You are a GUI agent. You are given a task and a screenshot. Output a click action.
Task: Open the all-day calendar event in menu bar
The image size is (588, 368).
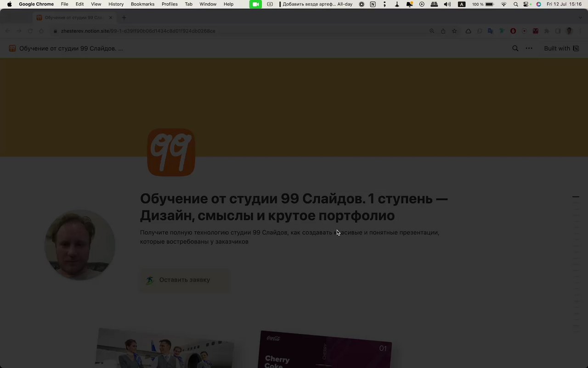tap(316, 4)
